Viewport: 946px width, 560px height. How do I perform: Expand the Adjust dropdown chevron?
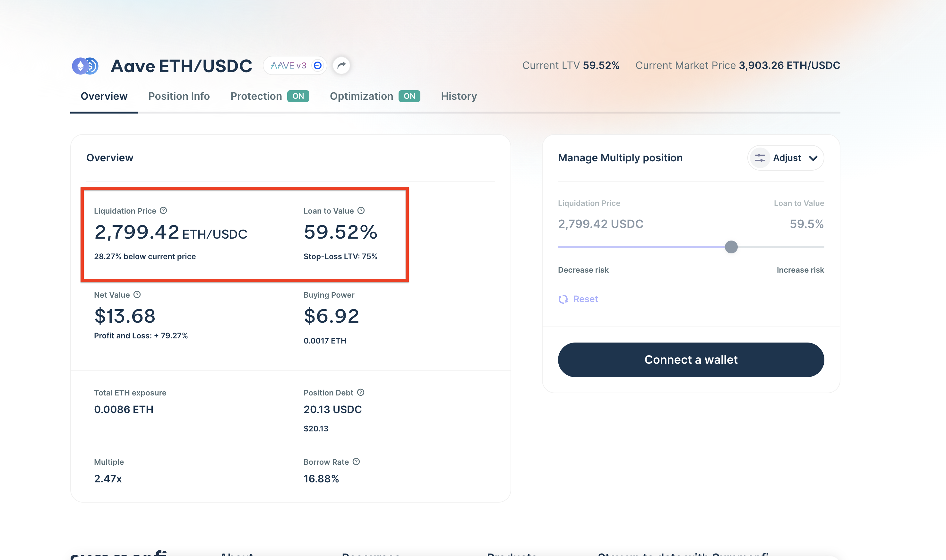(813, 158)
